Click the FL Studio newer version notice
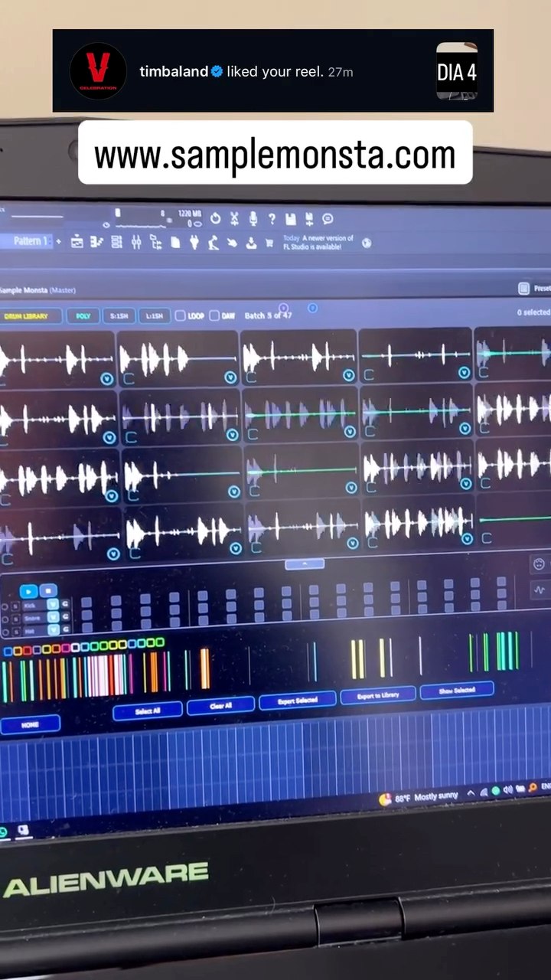 tap(318, 243)
